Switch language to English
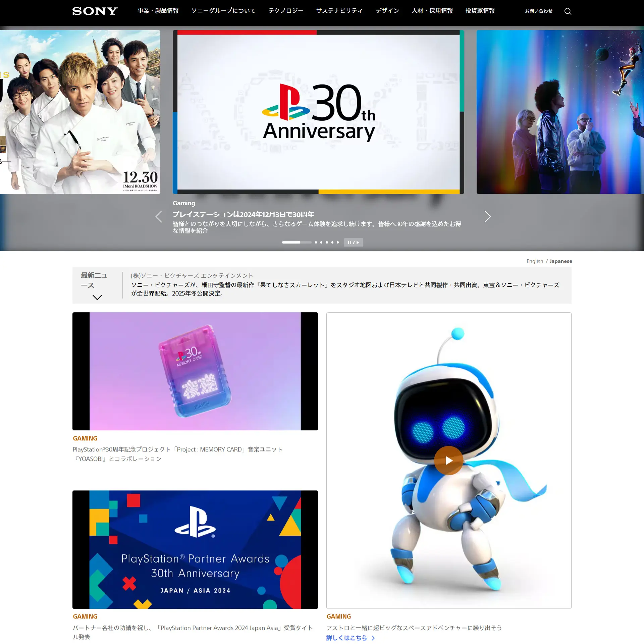 (x=535, y=261)
